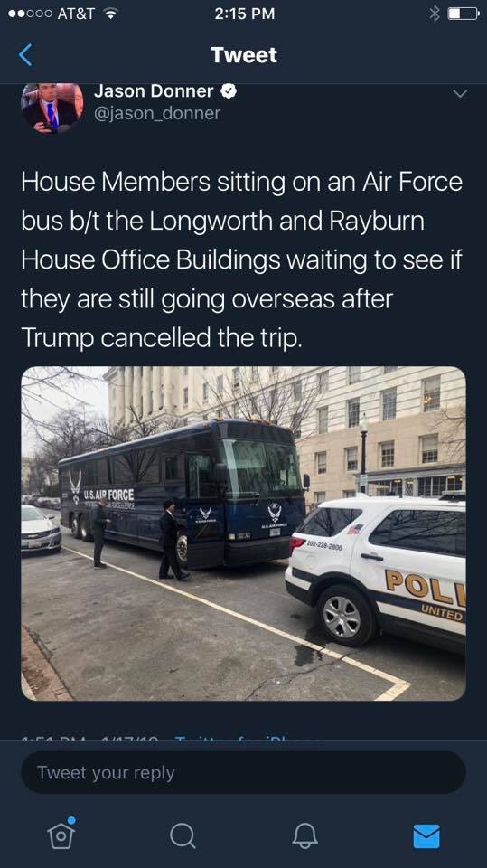Go back using the blue arrow
This screenshot has height=868, width=487.
(x=25, y=55)
